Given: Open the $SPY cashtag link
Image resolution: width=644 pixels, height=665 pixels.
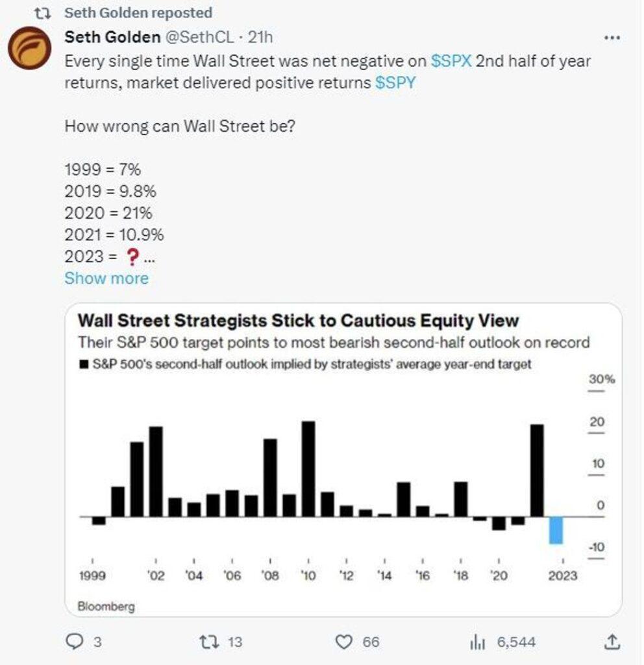Looking at the screenshot, I should pos(395,82).
